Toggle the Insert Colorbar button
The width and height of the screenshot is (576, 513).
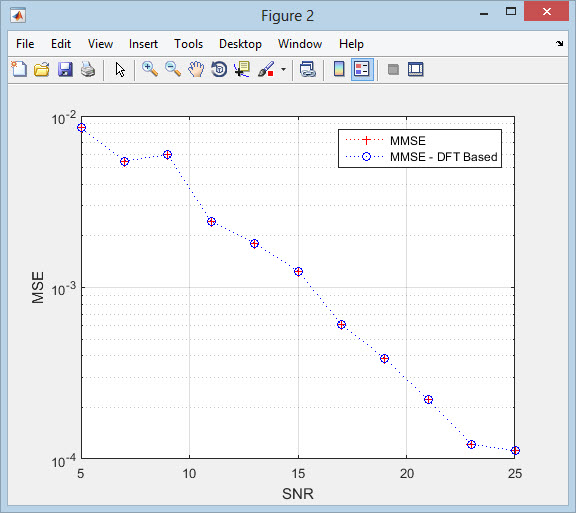tap(339, 69)
